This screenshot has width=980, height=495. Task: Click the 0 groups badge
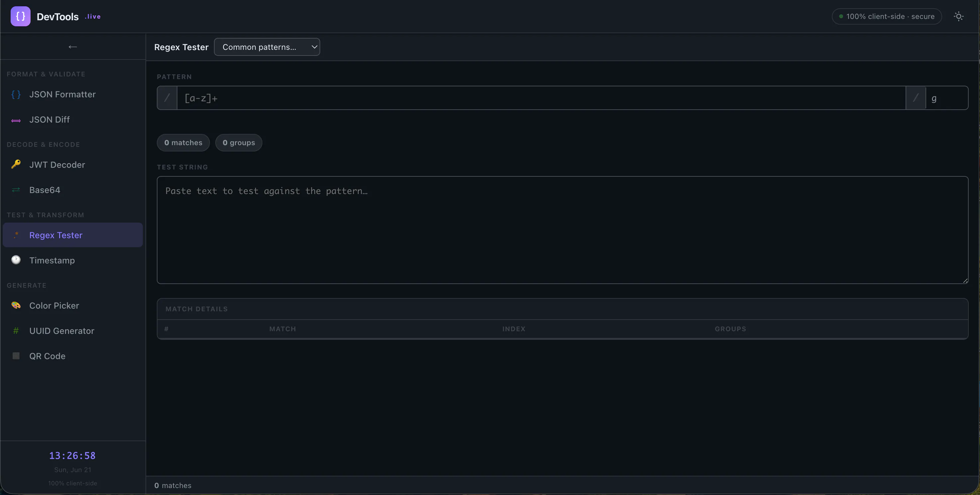(x=239, y=143)
